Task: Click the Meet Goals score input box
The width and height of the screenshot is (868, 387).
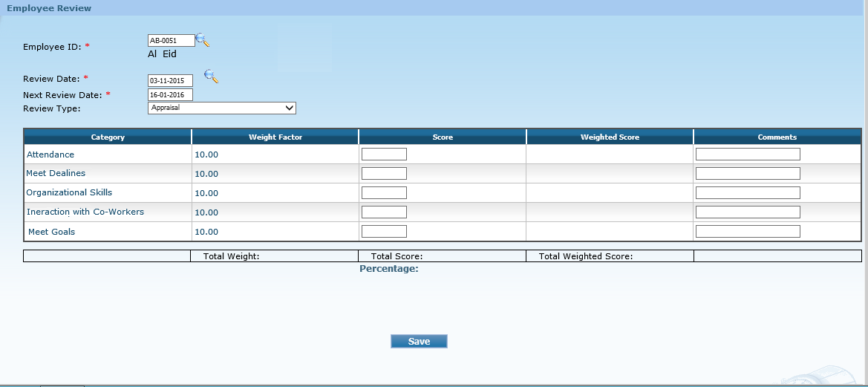Action: coord(384,232)
